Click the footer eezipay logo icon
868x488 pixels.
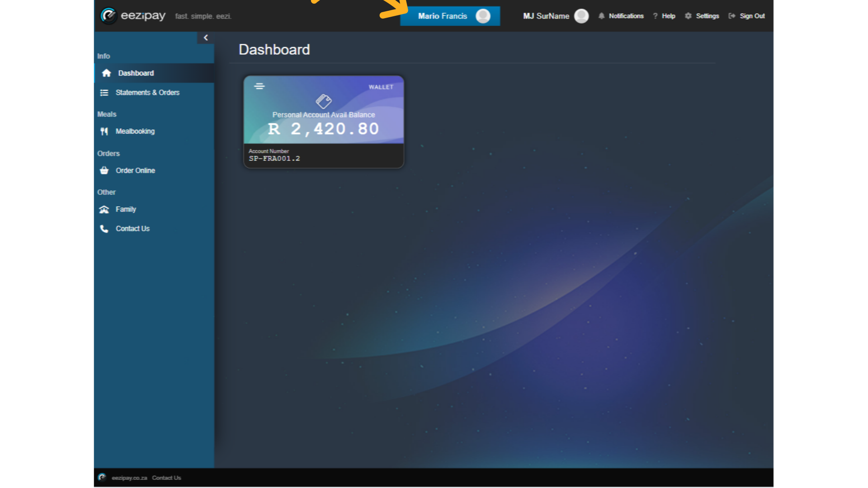click(102, 478)
